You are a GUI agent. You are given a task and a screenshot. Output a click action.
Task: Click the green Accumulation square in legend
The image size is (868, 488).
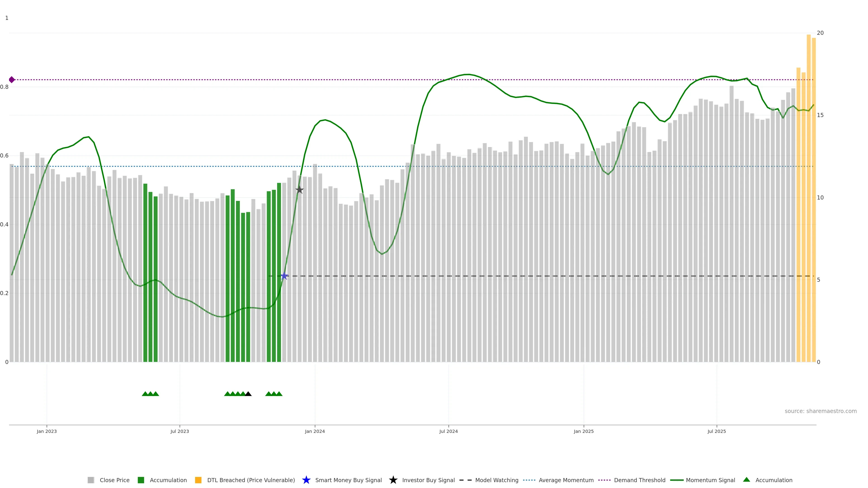click(141, 480)
